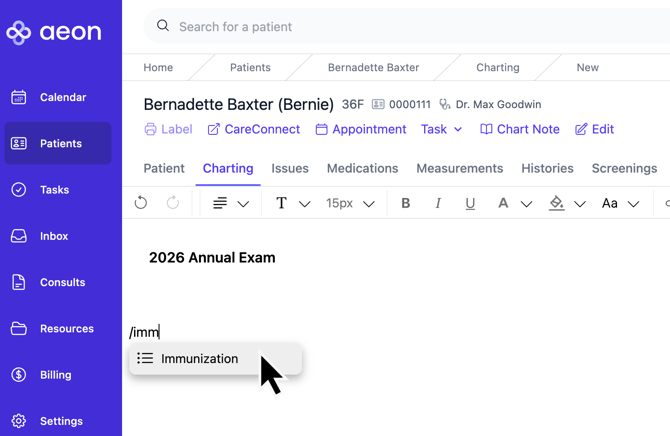Switch to the Medications tab
The height and width of the screenshot is (436, 670).
[x=362, y=168]
